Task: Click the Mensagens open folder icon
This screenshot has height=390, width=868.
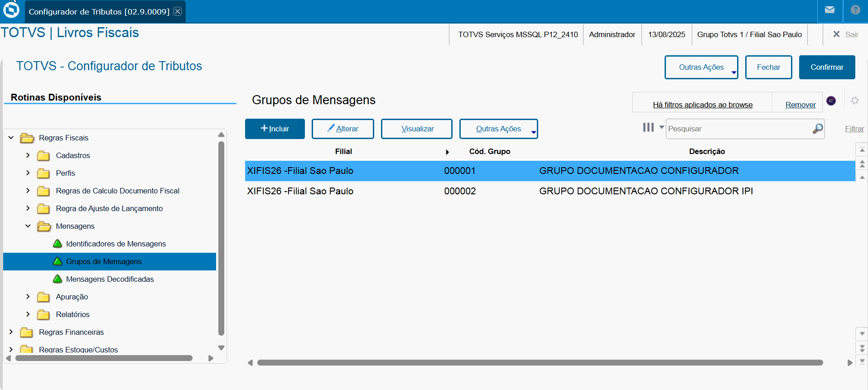Action: [44, 226]
